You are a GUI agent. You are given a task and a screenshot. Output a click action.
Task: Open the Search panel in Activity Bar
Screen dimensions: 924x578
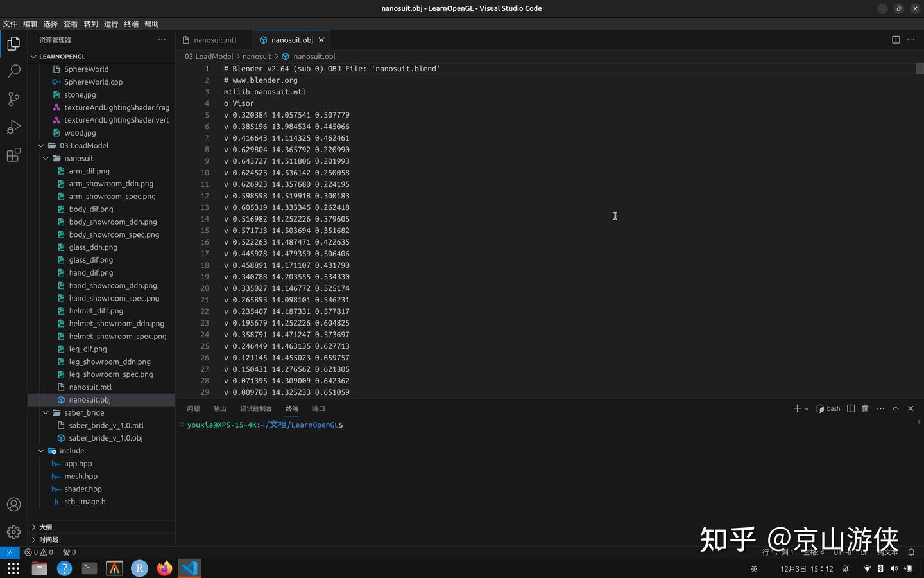point(14,71)
